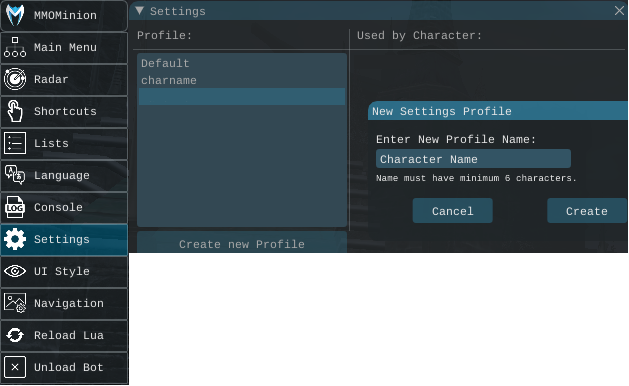The width and height of the screenshot is (629, 386).
Task: Click the Reload Lua refresh icon
Action: (x=15, y=335)
